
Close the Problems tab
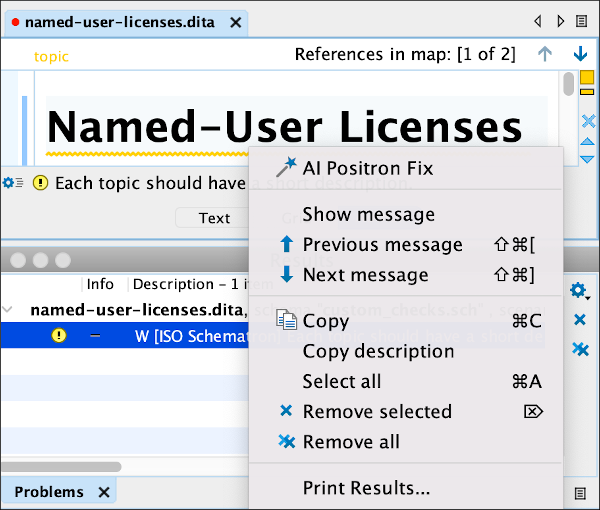104,492
